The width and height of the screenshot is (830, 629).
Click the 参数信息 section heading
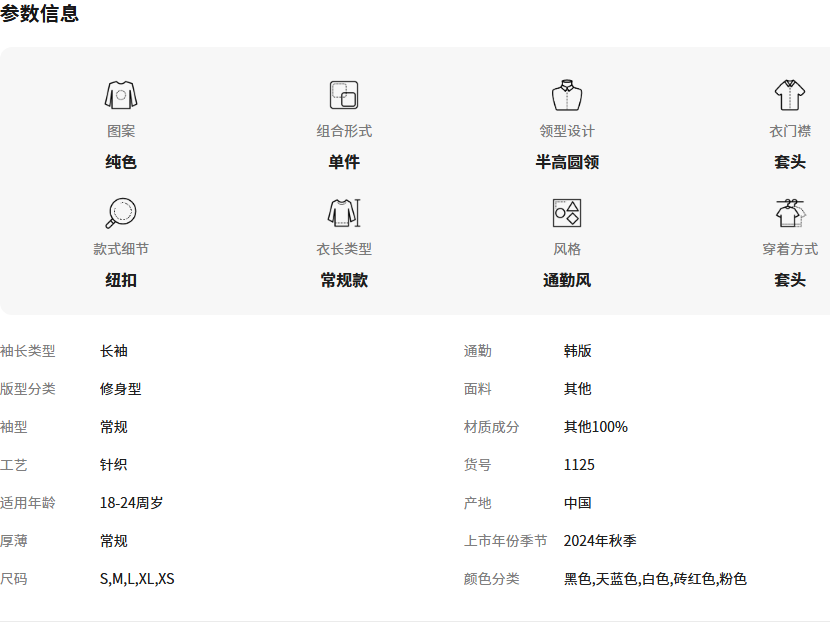point(40,14)
